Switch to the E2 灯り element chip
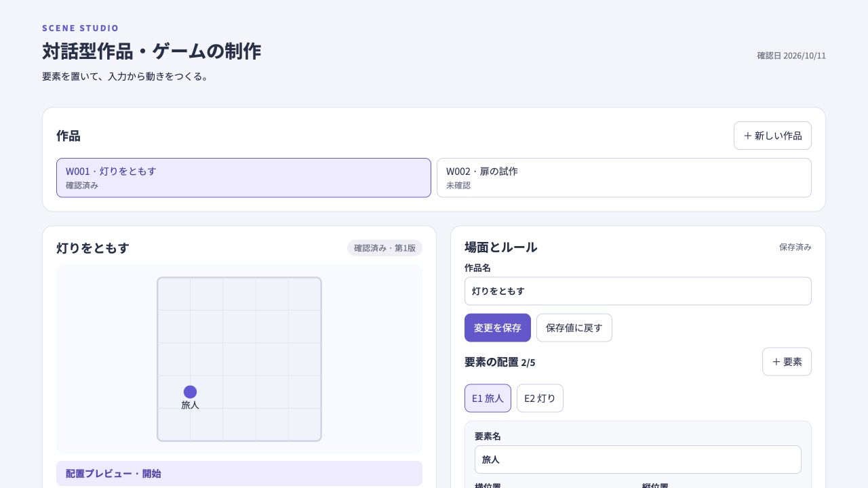Screen dimensions: 868x488 tap(540, 399)
